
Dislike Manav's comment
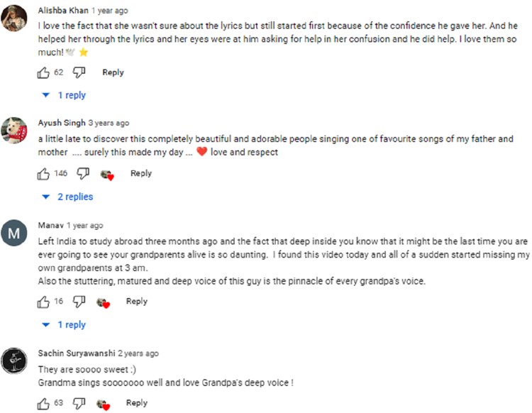pos(79,302)
